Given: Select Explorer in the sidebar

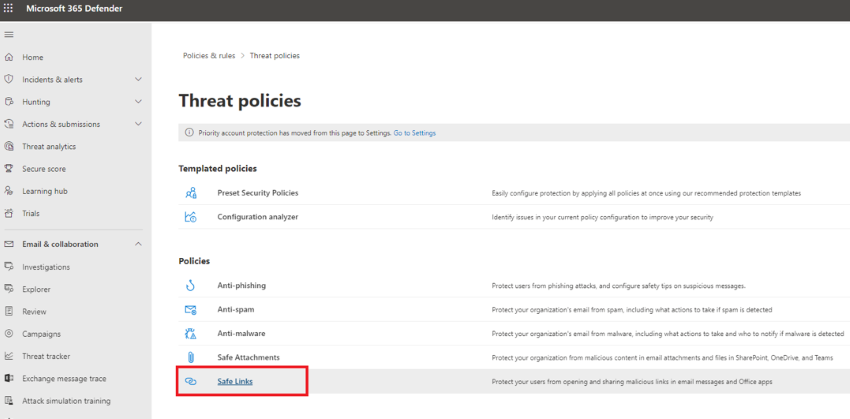Looking at the screenshot, I should [x=36, y=289].
